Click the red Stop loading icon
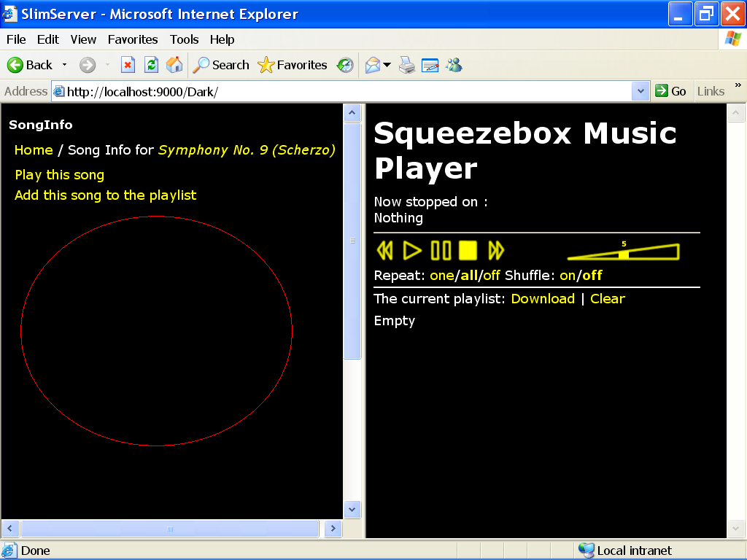 128,65
